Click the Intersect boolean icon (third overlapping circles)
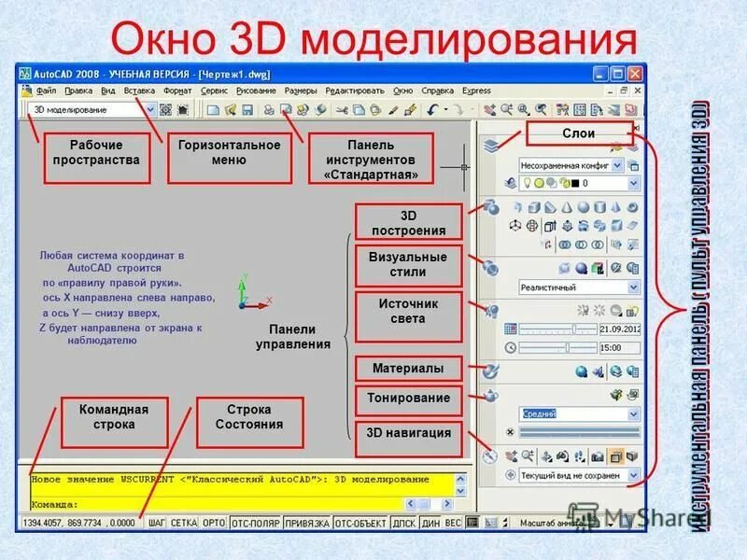The height and width of the screenshot is (560, 747). point(598,245)
